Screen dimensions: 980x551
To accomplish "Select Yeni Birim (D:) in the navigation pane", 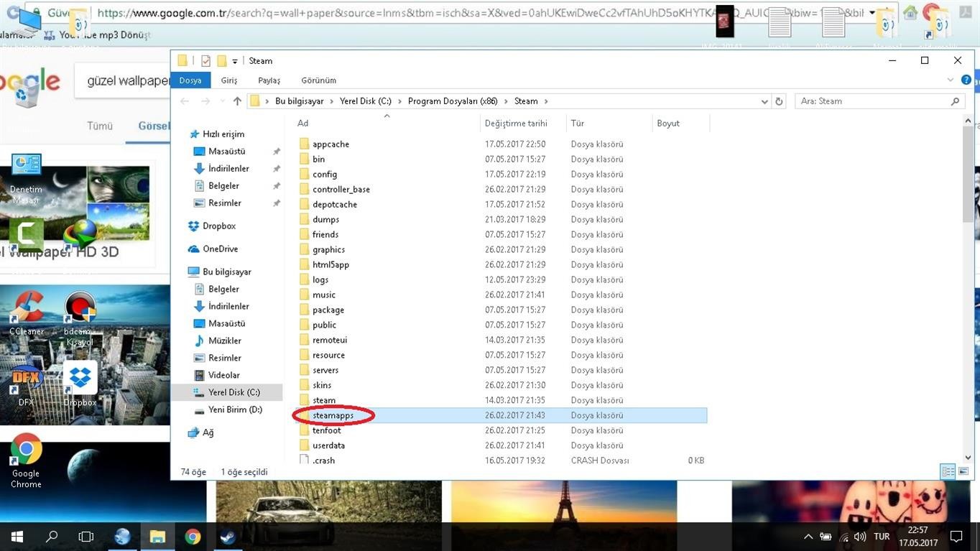I will (x=227, y=409).
